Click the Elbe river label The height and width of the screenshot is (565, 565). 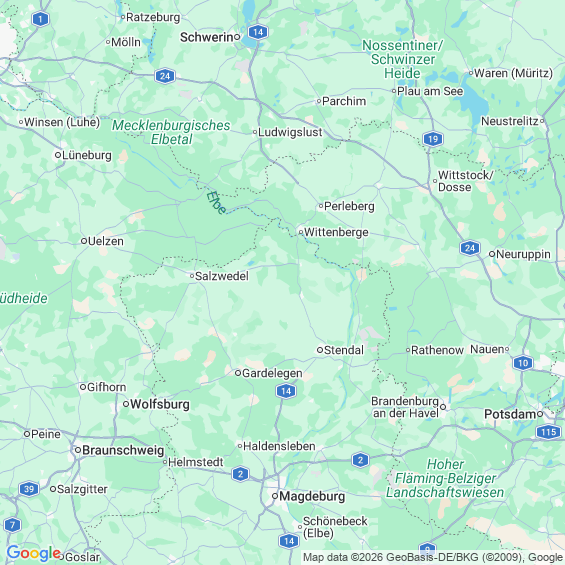pyautogui.click(x=217, y=203)
